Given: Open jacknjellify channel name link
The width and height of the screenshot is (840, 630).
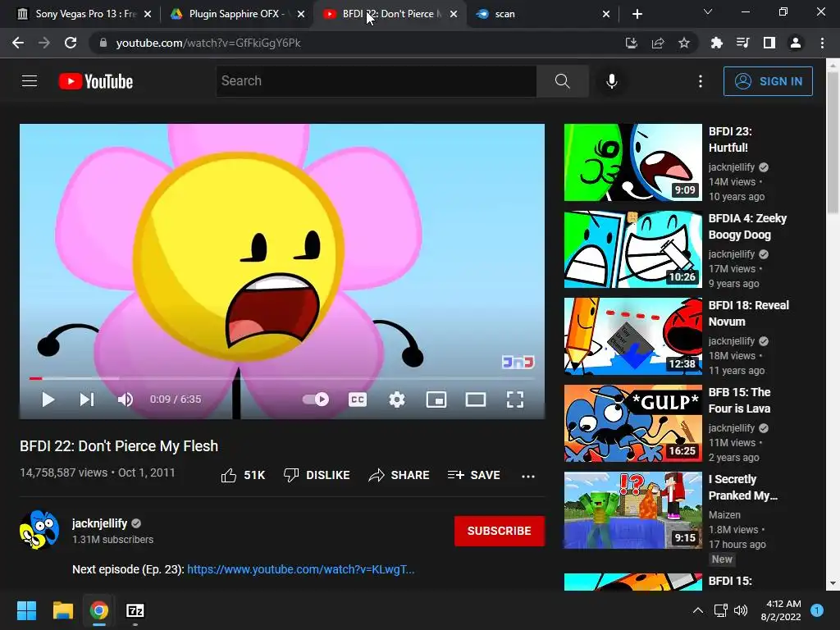Looking at the screenshot, I should [99, 523].
